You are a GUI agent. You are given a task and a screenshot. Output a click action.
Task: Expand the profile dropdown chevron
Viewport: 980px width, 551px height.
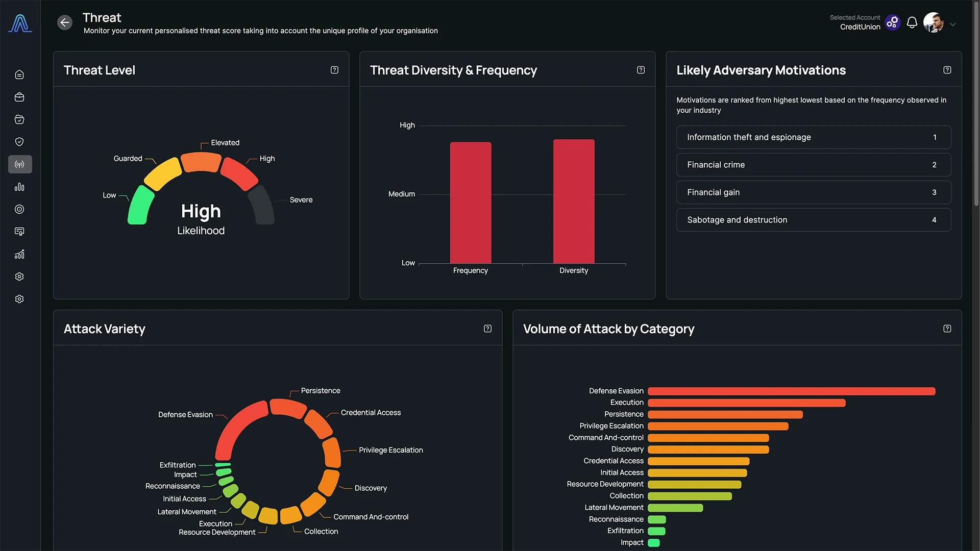(x=952, y=24)
